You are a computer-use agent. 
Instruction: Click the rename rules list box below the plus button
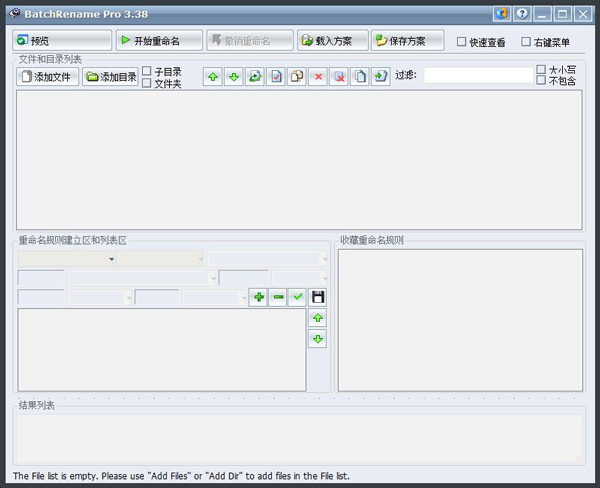[162, 350]
